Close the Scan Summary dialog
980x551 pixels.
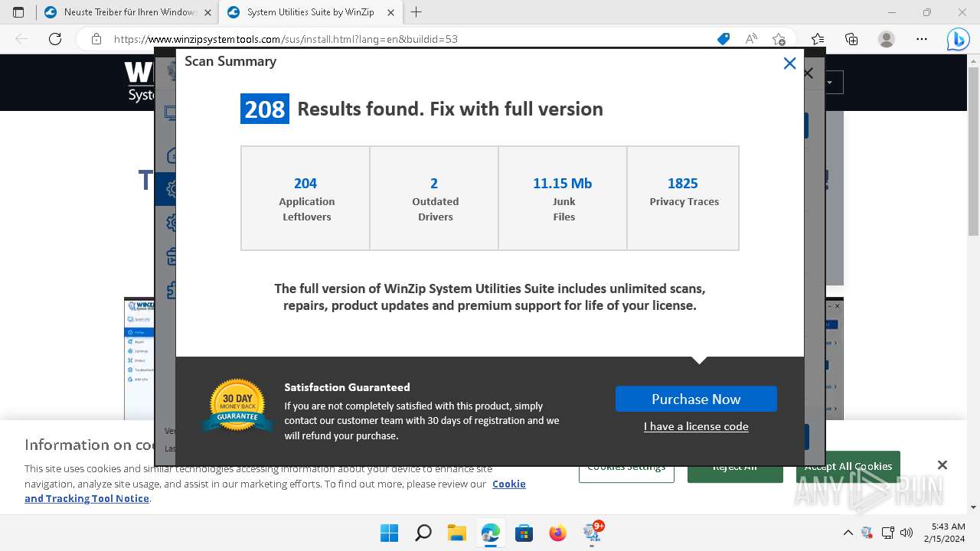coord(789,64)
